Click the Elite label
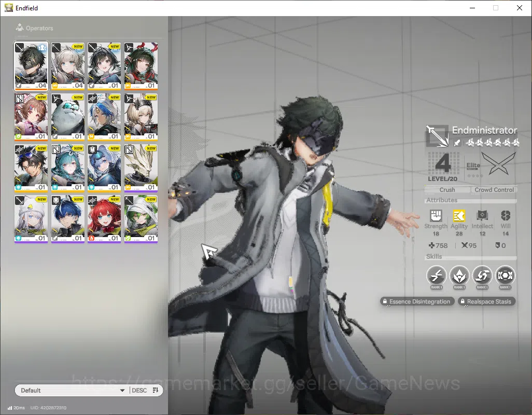Viewport: 532px width, 415px height. [473, 165]
